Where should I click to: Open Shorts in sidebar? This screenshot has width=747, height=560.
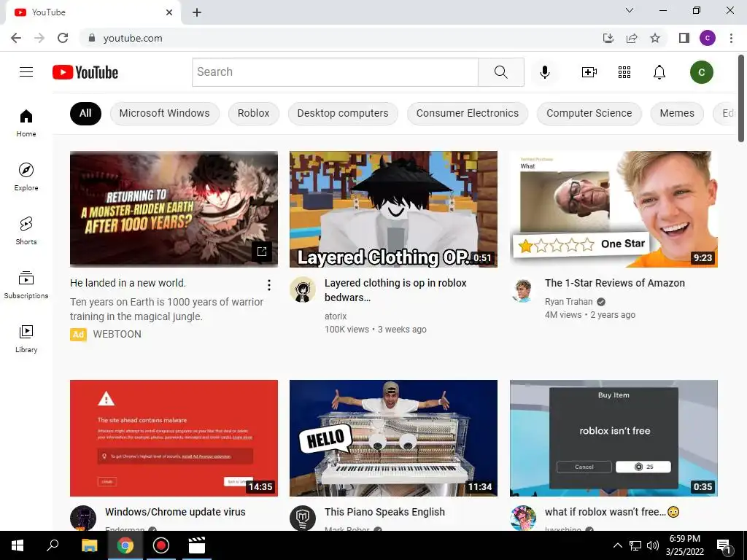26,230
